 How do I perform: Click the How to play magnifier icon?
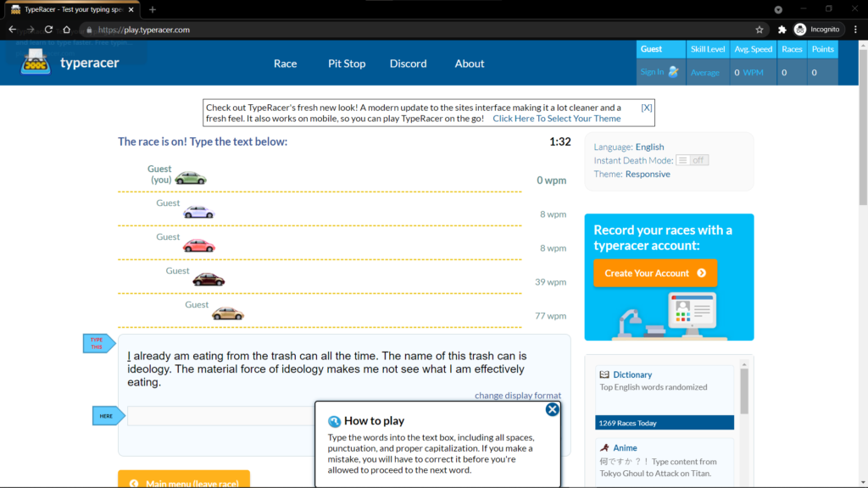pyautogui.click(x=334, y=422)
